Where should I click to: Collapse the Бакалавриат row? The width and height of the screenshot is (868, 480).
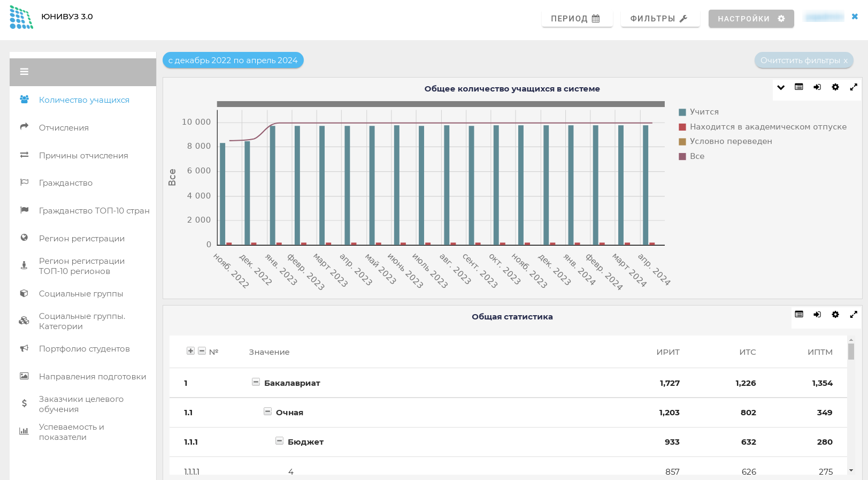coord(256,382)
